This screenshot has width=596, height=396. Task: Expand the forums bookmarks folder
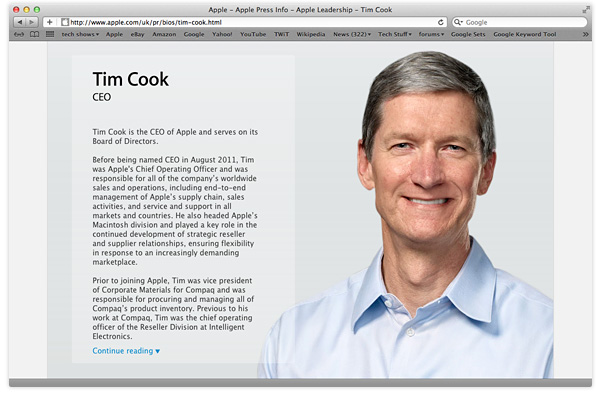(431, 34)
